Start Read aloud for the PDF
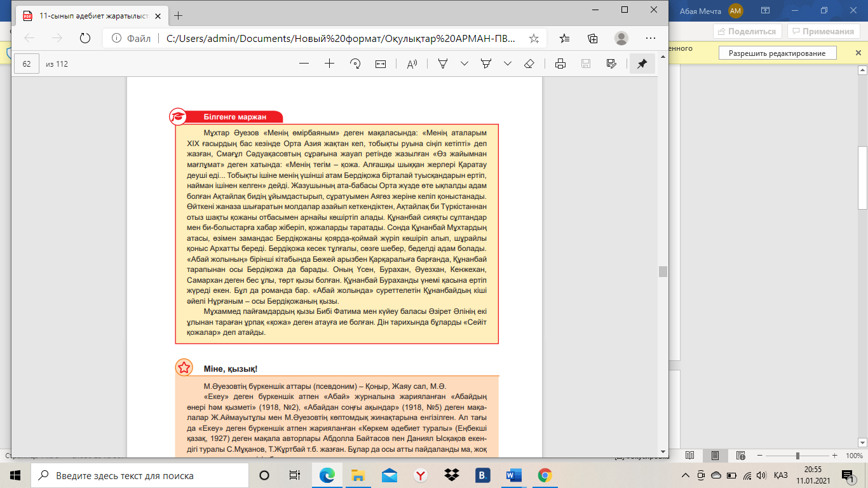This screenshot has height=488, width=868. click(x=412, y=64)
